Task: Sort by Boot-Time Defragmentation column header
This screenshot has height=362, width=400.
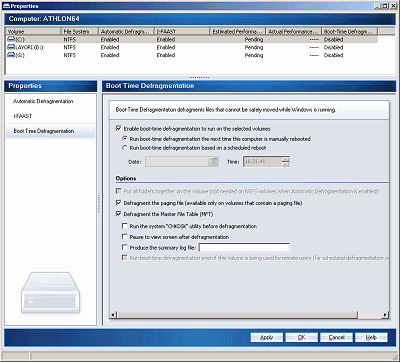Action: pyautogui.click(x=350, y=31)
